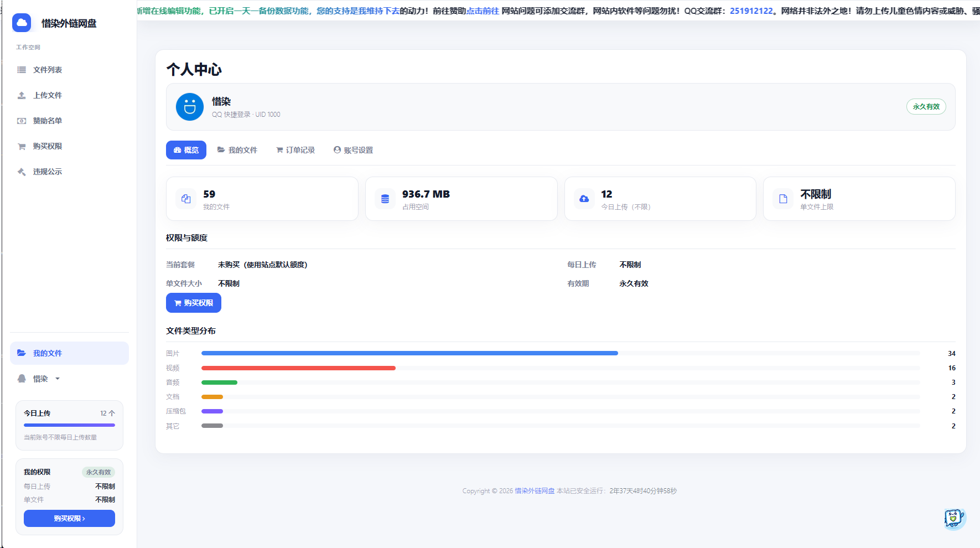Expand the 惜染 user dropdown arrow
The height and width of the screenshot is (548, 980).
pyautogui.click(x=58, y=379)
